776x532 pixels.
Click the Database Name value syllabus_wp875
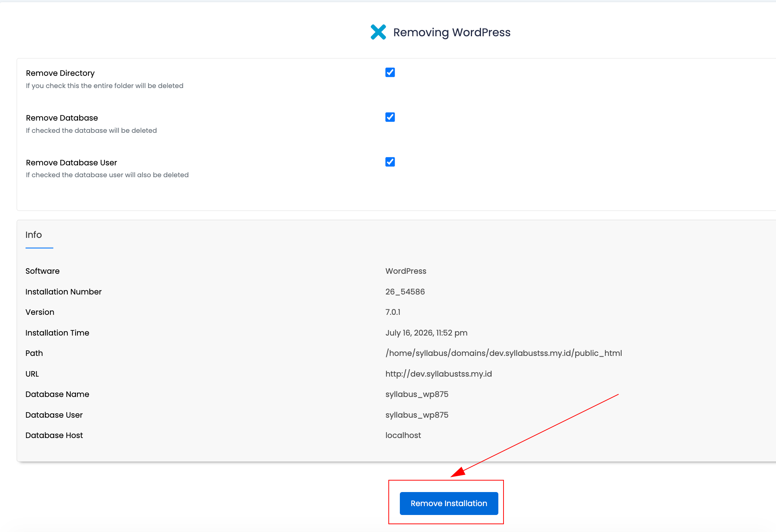coord(417,394)
